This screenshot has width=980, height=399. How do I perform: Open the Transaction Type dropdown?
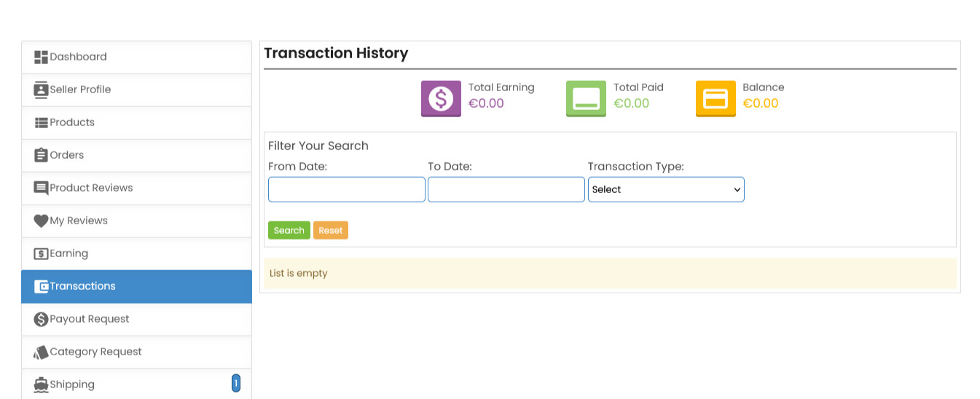[666, 189]
